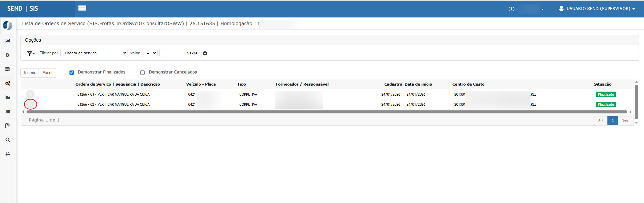The height and width of the screenshot is (203, 644).
Task: Export the list with the Excel button
Action: click(x=47, y=73)
